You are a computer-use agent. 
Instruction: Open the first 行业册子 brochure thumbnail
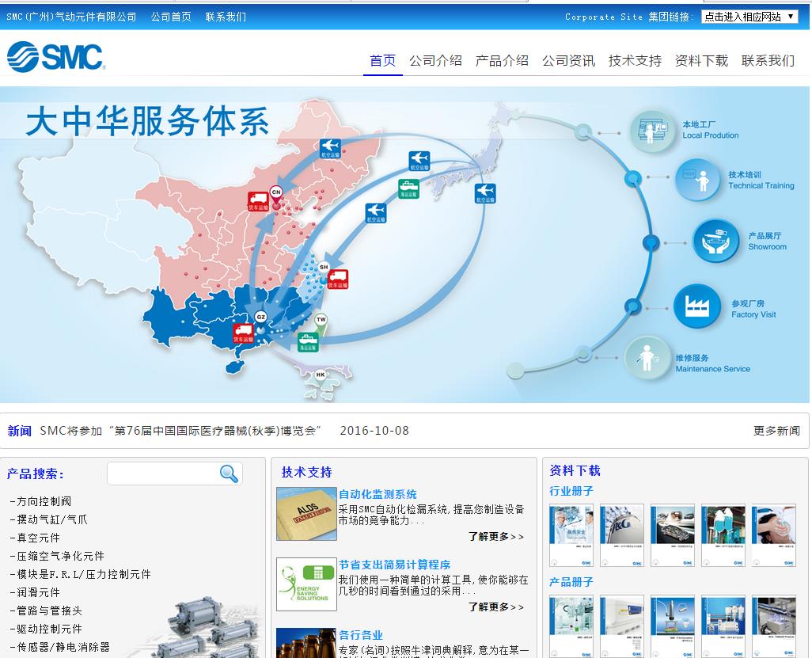(x=571, y=535)
